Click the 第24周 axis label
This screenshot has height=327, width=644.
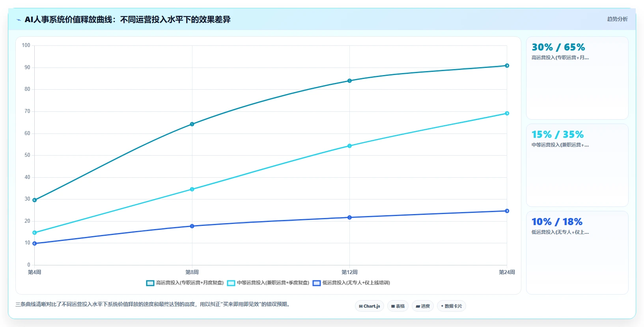[x=507, y=272]
